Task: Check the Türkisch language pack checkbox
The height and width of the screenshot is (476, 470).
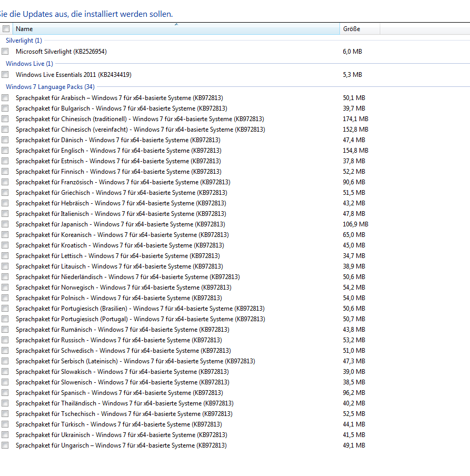Action: point(5,424)
